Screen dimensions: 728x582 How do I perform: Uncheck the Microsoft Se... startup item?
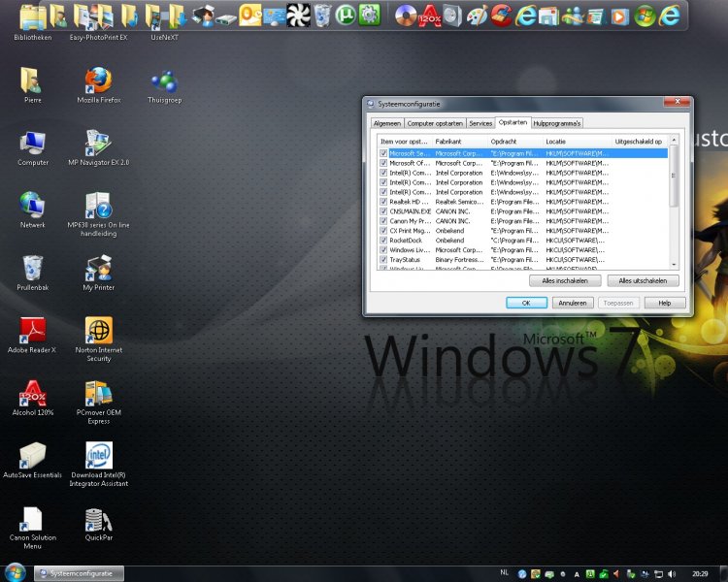[383, 153]
